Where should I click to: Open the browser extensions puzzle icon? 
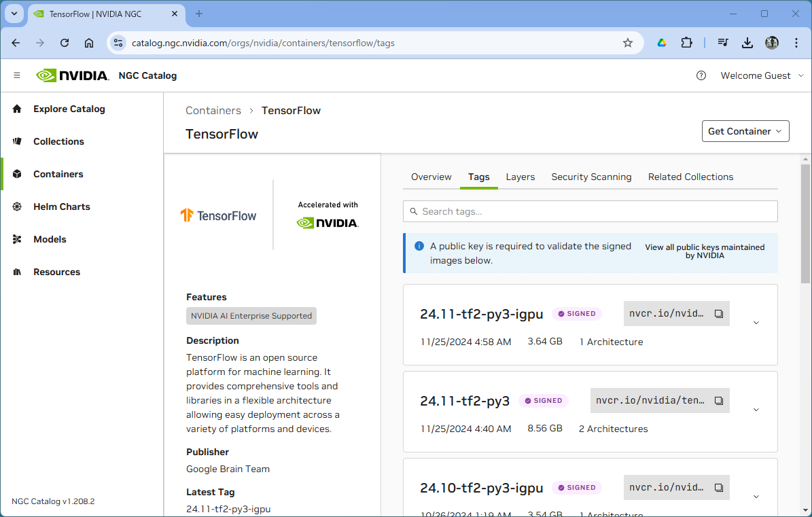[x=686, y=43]
